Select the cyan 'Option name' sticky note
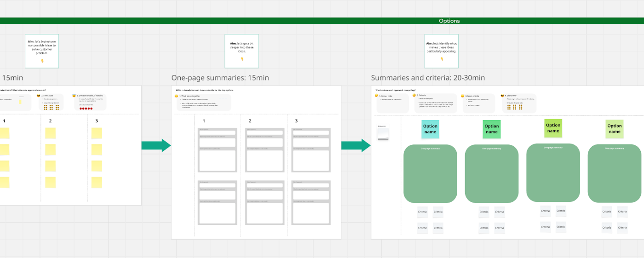Image resolution: width=644 pixels, height=258 pixels. [x=430, y=129]
